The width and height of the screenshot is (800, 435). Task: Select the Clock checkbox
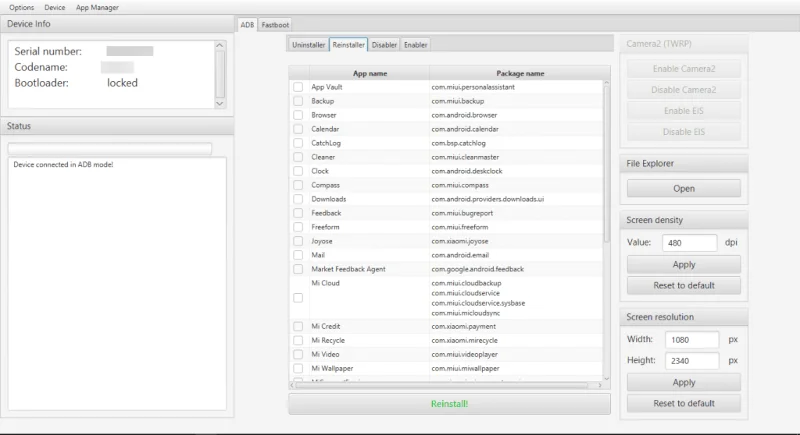(x=298, y=171)
